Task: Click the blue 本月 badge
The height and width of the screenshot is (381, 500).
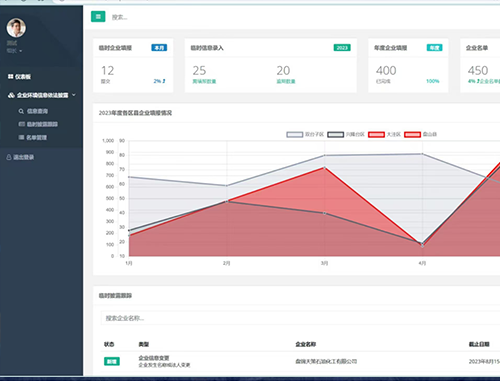Action: pos(159,48)
